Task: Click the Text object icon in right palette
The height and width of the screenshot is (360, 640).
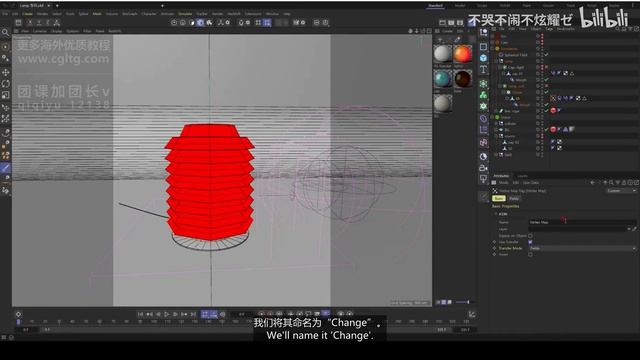Action: (x=483, y=69)
